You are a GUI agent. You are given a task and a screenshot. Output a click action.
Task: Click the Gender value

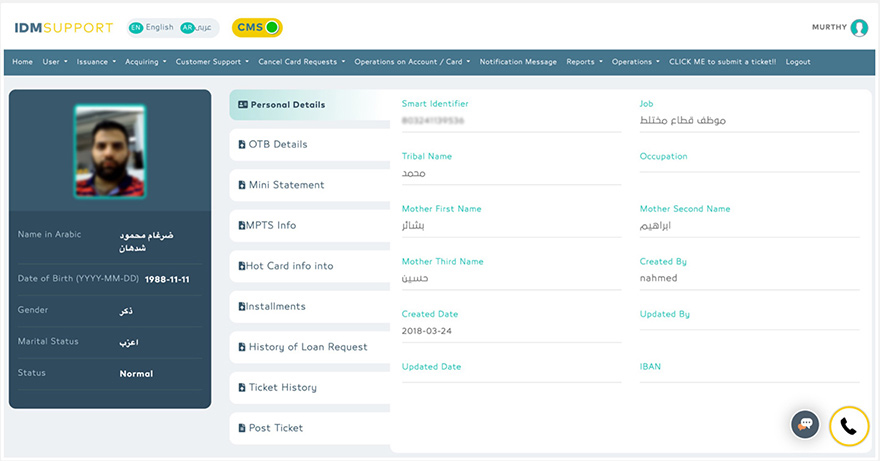(126, 311)
